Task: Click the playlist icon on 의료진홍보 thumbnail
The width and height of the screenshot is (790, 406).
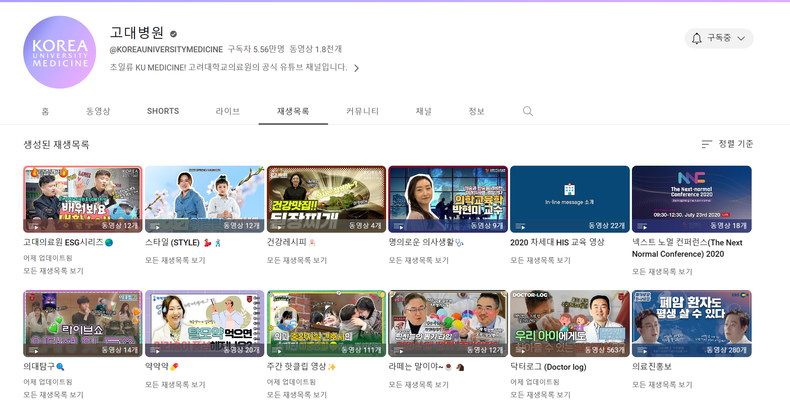Action: coord(642,351)
